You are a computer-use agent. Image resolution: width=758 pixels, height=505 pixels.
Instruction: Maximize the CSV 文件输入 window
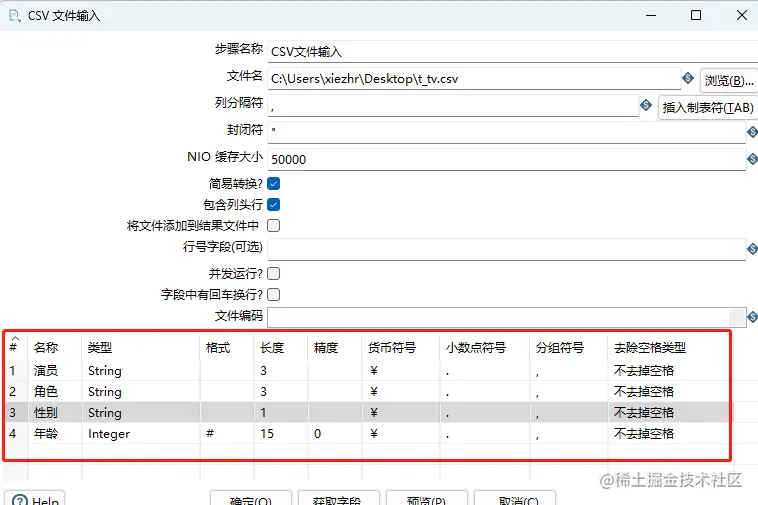[x=696, y=15]
